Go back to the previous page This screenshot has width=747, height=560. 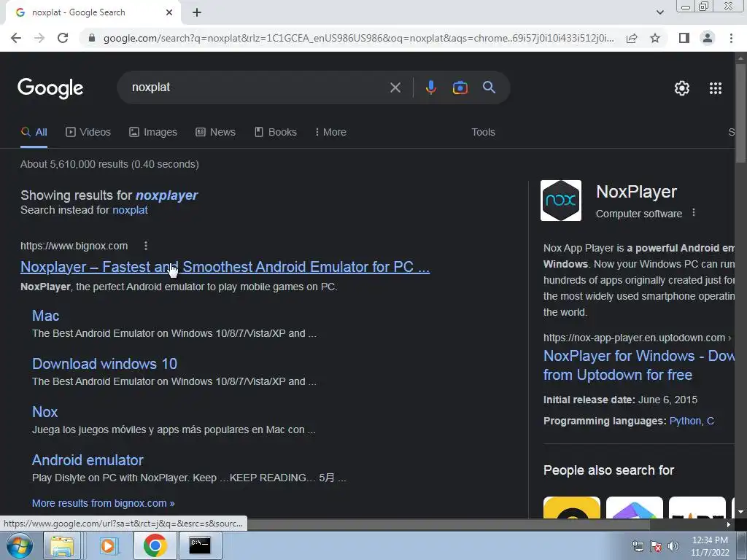coord(16,38)
